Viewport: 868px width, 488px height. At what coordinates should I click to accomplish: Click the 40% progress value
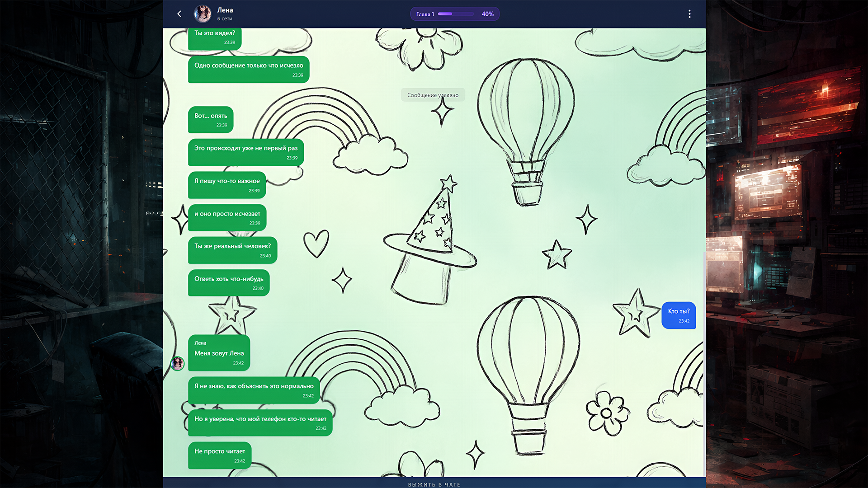coord(487,14)
